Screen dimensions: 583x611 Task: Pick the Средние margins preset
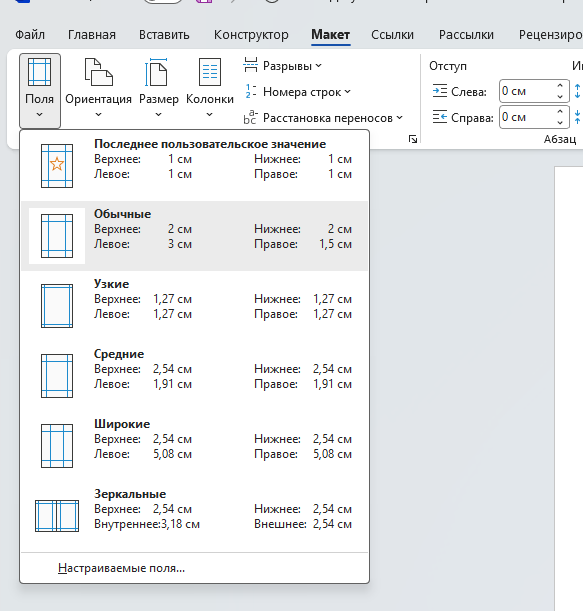coord(194,376)
